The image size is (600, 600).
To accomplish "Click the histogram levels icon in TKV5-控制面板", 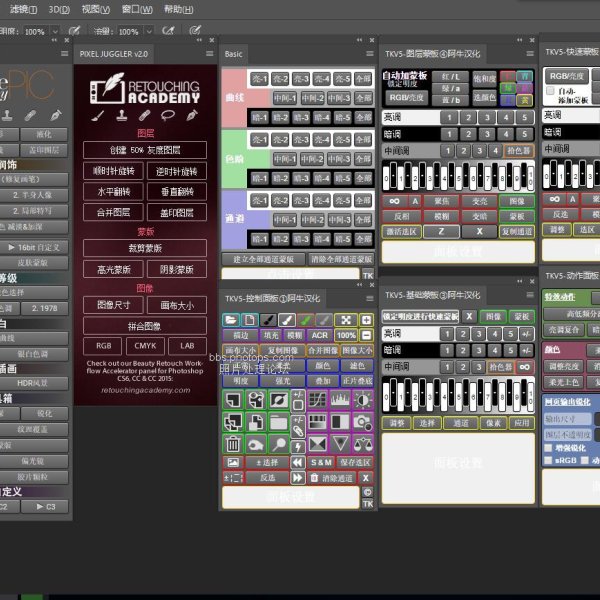I will tap(340, 400).
